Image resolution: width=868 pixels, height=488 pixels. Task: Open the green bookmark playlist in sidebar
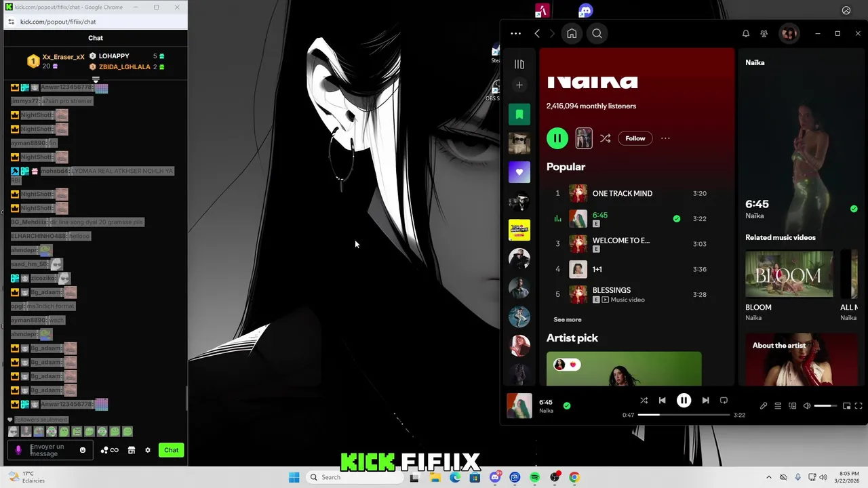(519, 115)
